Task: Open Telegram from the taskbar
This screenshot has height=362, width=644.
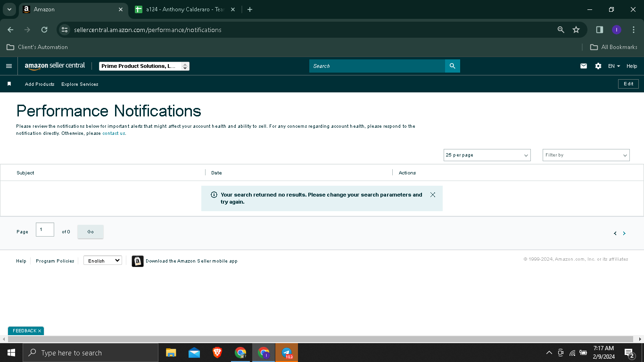Action: point(287,353)
